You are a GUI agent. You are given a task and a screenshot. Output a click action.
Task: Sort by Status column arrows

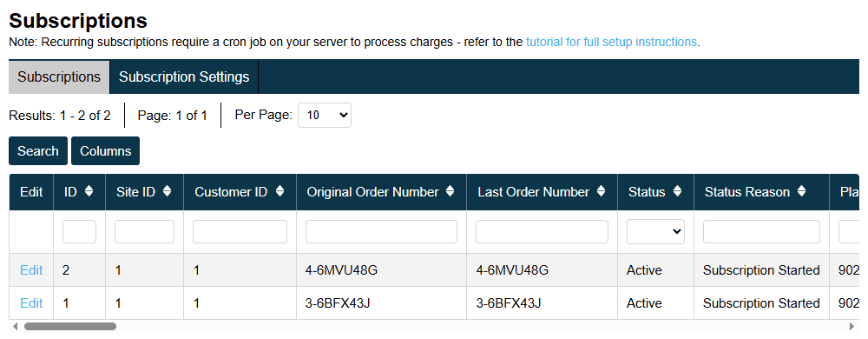(x=677, y=192)
